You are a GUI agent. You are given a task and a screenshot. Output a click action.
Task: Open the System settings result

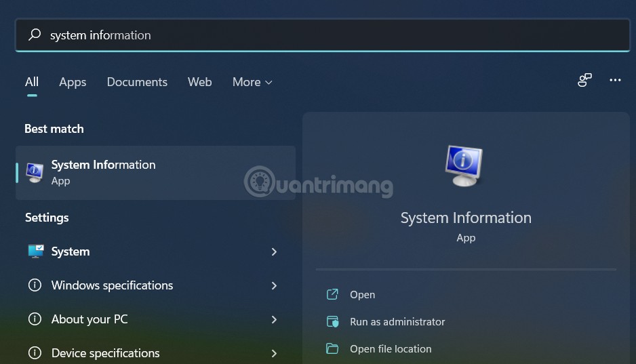156,251
